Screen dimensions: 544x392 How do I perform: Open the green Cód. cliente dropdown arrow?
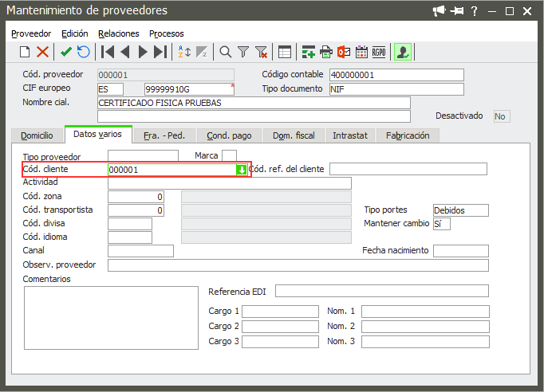[x=242, y=170]
